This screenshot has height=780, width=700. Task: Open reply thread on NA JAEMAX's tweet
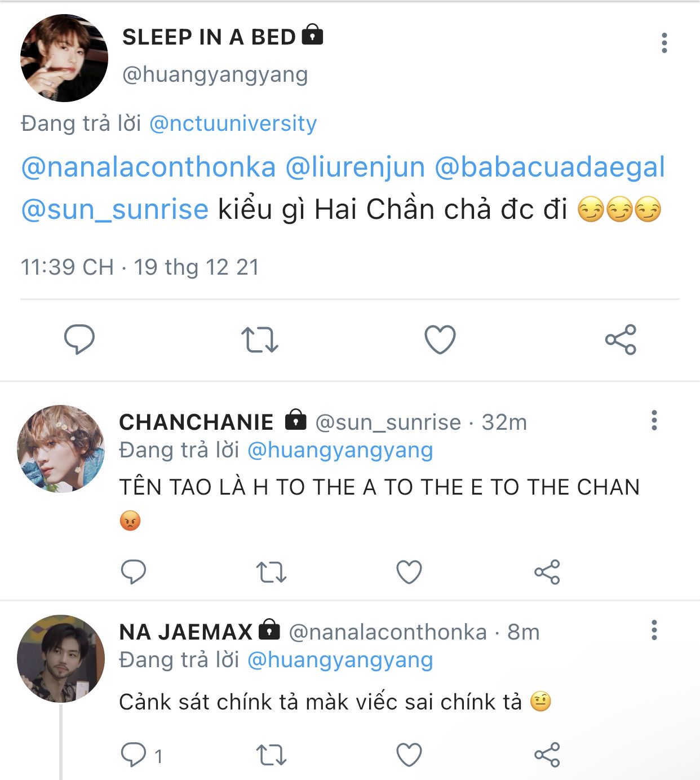click(141, 755)
